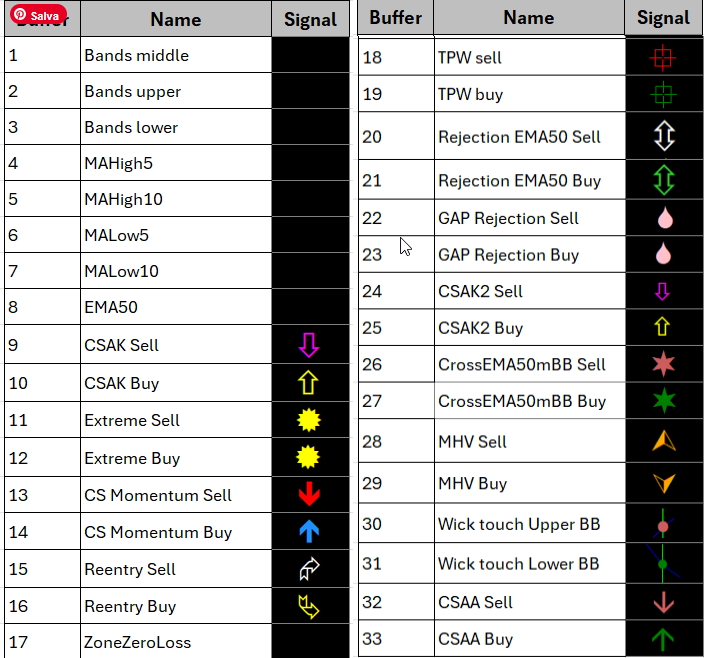This screenshot has width=704, height=658.
Task: Click the yellow starburst for Extreme Buy
Action: 308,457
